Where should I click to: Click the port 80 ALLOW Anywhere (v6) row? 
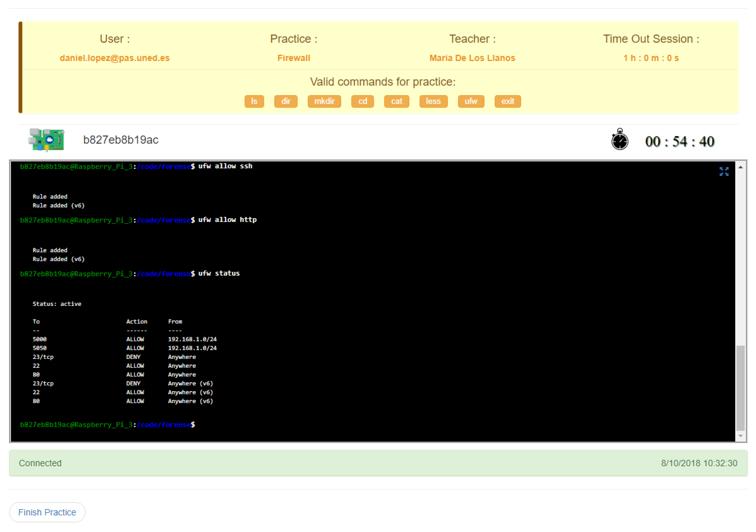point(123,401)
